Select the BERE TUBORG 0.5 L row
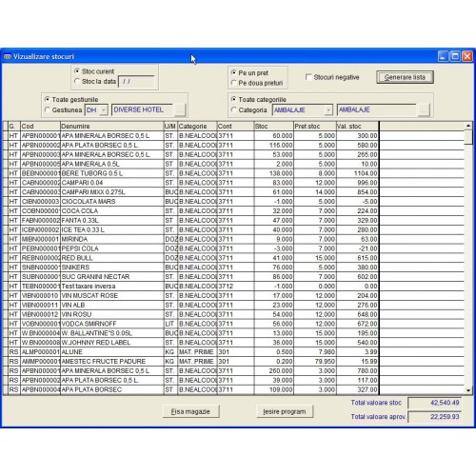 (x=233, y=173)
